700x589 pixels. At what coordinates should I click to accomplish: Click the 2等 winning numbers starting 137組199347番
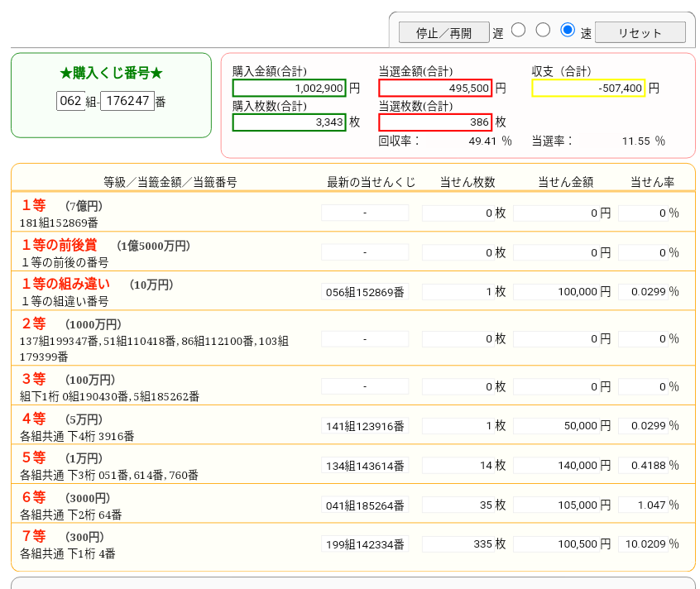pos(154,349)
